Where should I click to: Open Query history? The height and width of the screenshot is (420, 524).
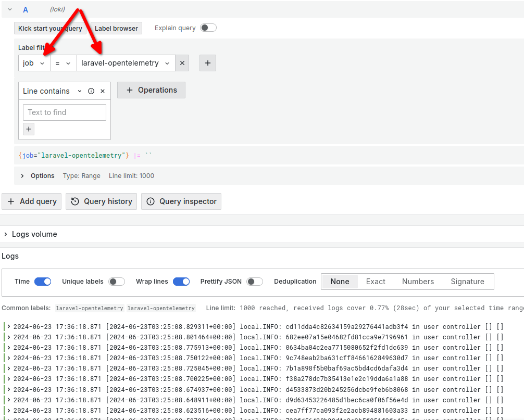pyautogui.click(x=101, y=201)
